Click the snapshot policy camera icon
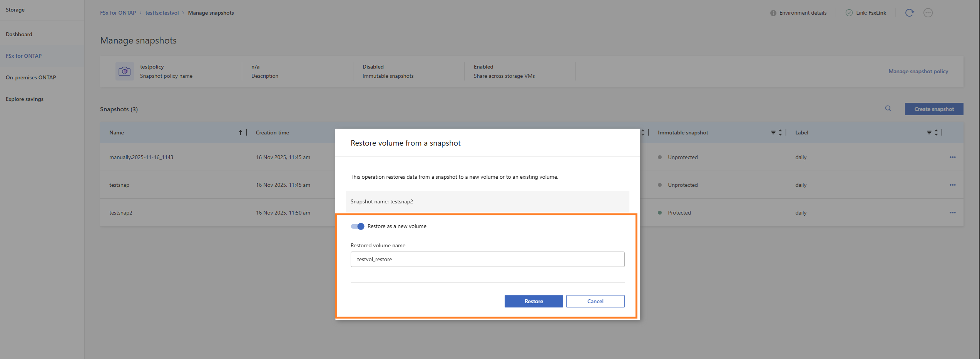This screenshot has width=980, height=359. point(124,71)
